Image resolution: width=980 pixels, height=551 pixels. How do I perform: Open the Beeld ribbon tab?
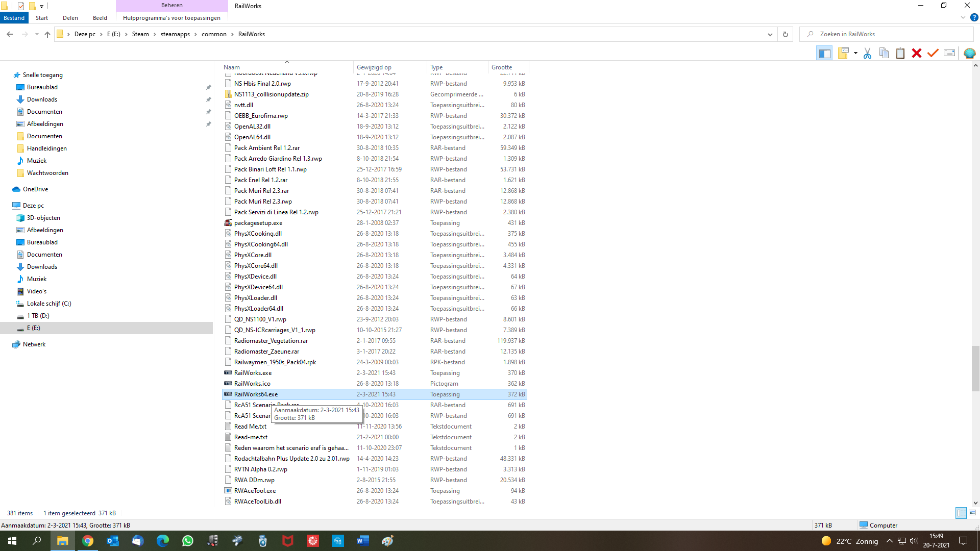(x=100, y=18)
